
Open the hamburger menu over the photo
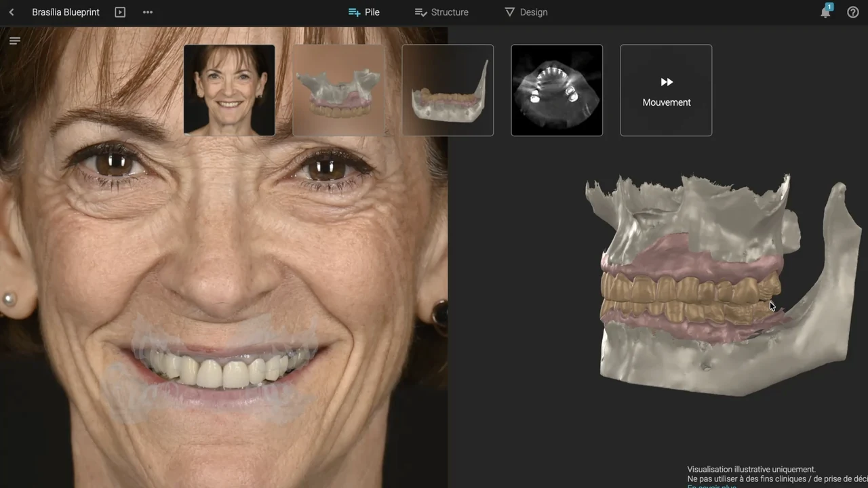point(15,41)
